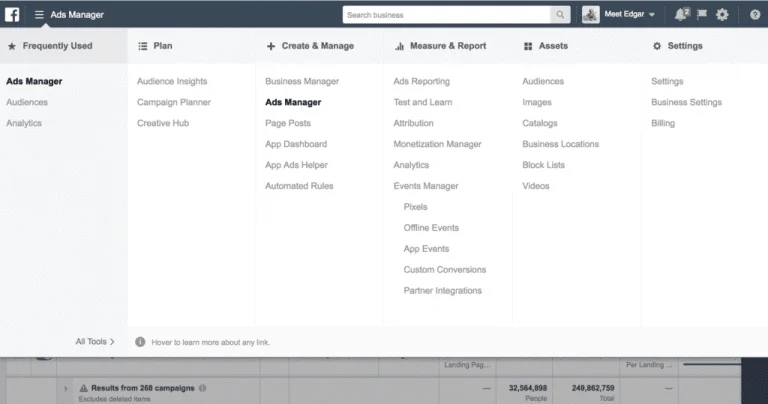
Task: Click the Meet Edgar profile avatar
Action: [591, 15]
